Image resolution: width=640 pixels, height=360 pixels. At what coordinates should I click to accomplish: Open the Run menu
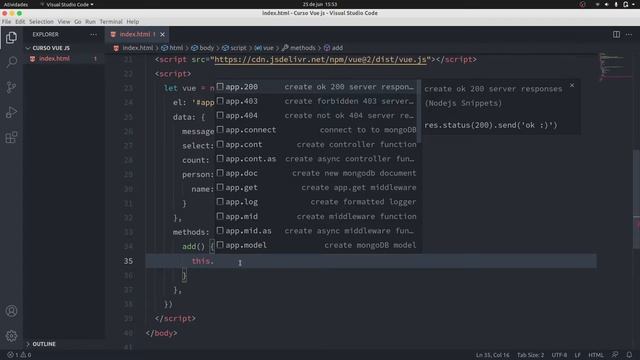[90, 22]
